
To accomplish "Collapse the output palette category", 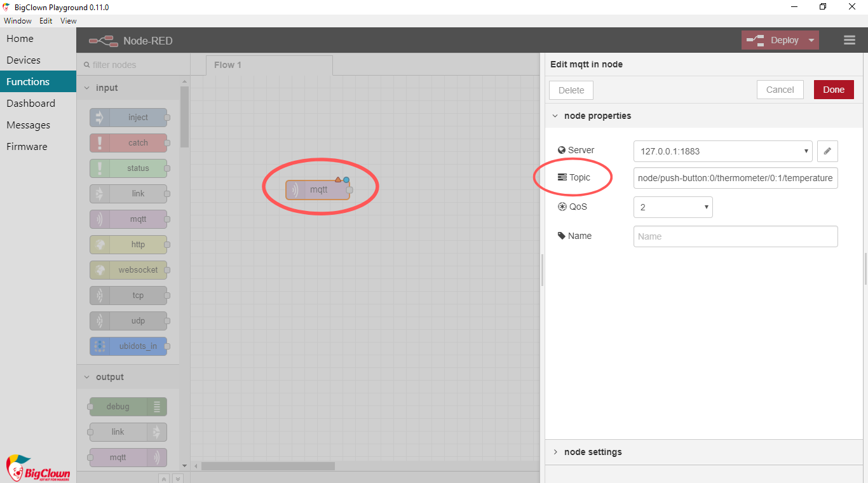I will pyautogui.click(x=128, y=377).
